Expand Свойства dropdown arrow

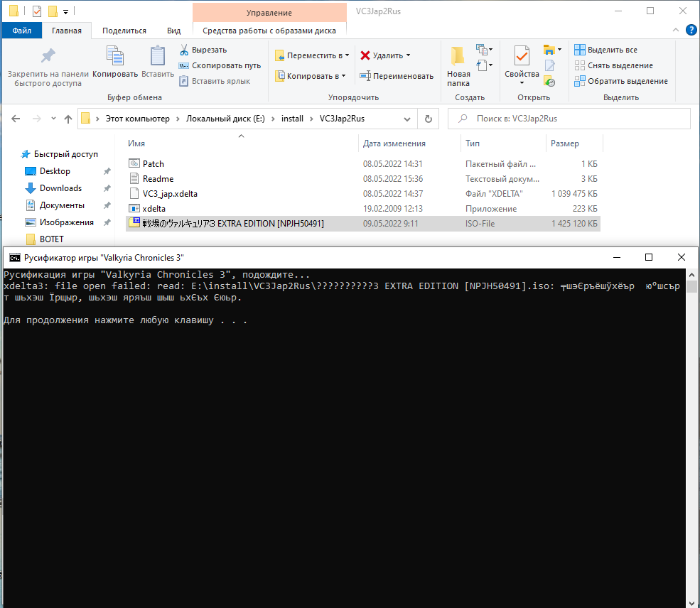[x=522, y=83]
